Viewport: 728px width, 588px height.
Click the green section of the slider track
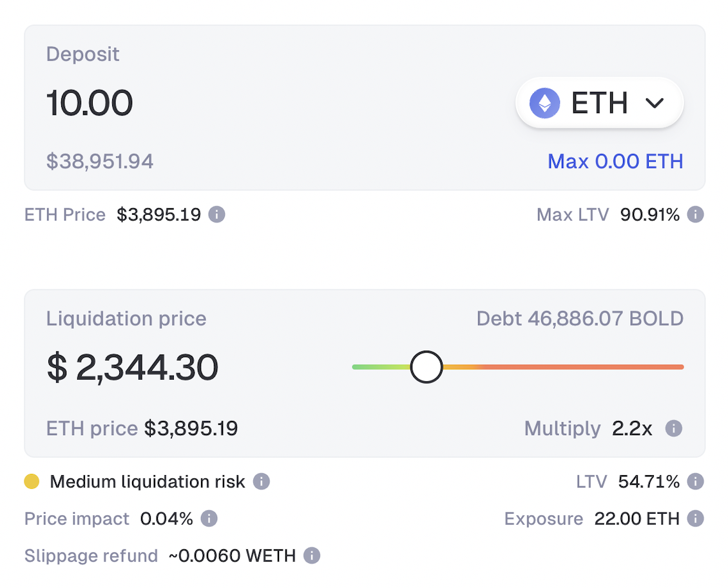(x=377, y=367)
